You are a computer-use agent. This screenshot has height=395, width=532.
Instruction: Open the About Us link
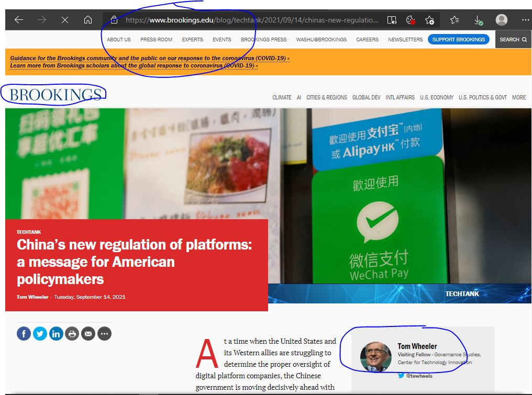click(x=119, y=40)
